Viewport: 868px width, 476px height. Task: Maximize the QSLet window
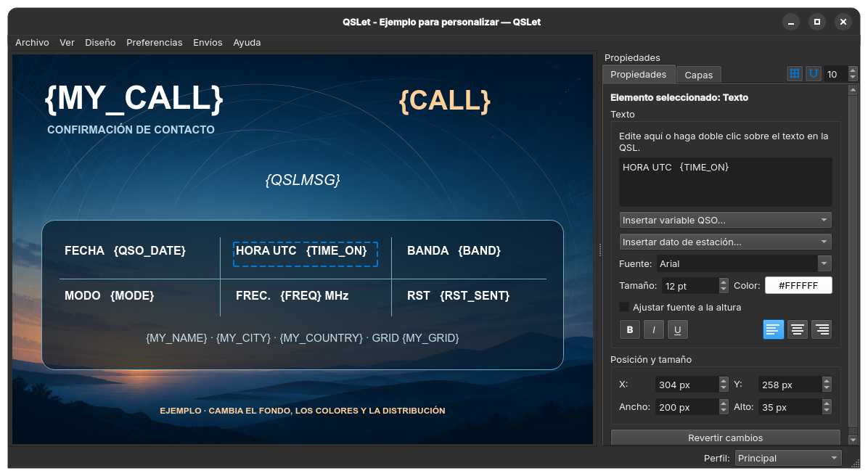point(817,22)
